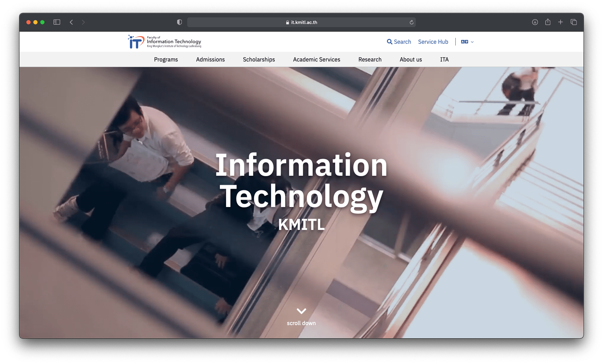Click the it.kmitl.ac.th address bar
Image resolution: width=603 pixels, height=364 pixels.
tap(301, 22)
